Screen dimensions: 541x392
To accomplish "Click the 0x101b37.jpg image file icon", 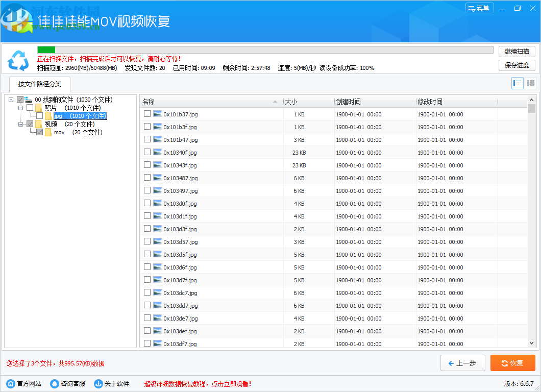I will (158, 114).
